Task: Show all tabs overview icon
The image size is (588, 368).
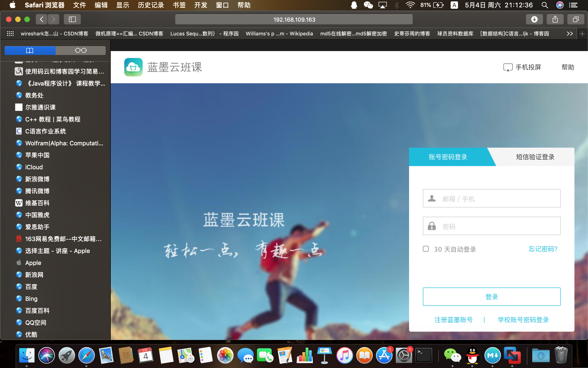Action: click(x=576, y=19)
